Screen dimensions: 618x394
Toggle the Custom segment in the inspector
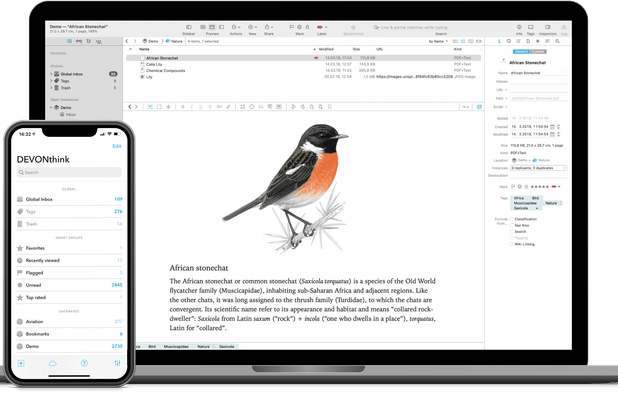pyautogui.click(x=538, y=52)
